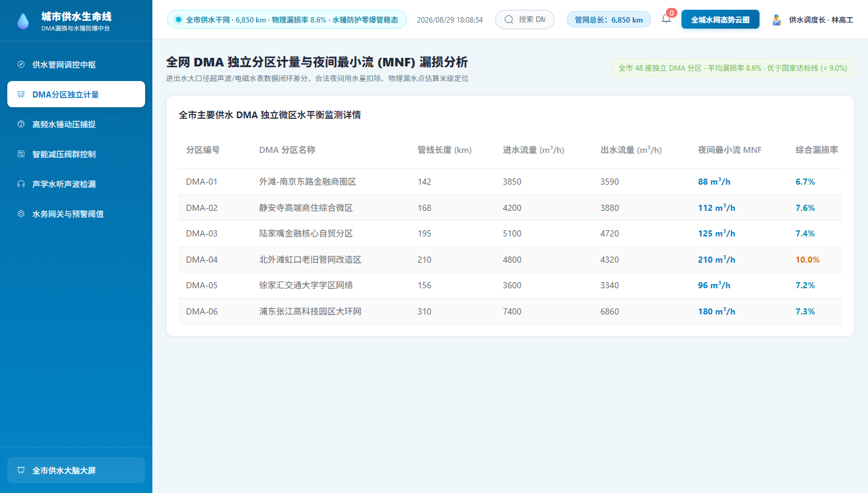
Task: Click 陆家嘴金融核心自贸分区 zone name
Action: (306, 233)
